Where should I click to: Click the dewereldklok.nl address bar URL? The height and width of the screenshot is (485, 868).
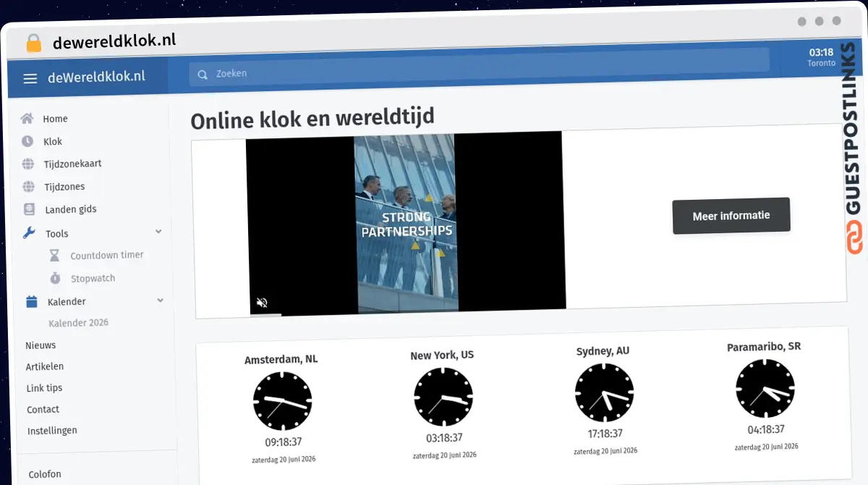tap(114, 41)
